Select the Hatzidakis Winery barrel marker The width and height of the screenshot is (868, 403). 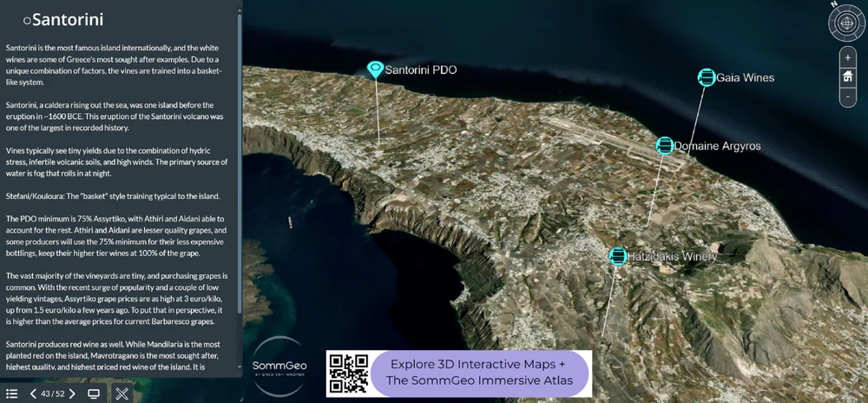tap(617, 255)
